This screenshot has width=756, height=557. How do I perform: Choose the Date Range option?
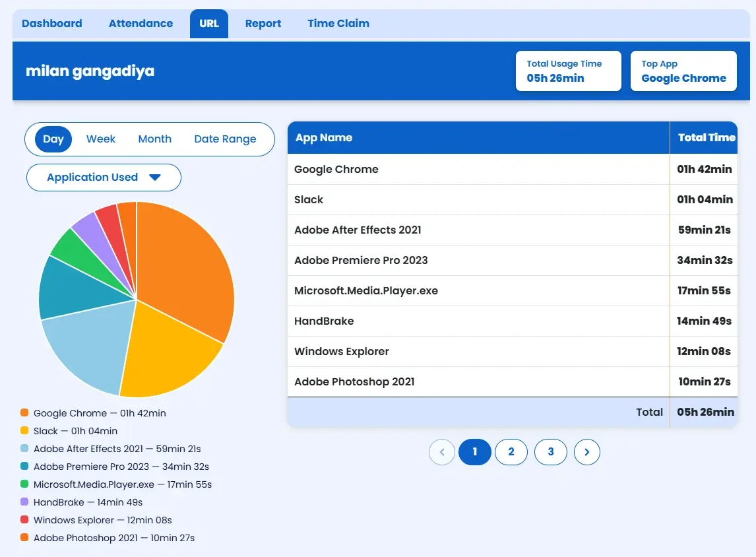pos(225,139)
